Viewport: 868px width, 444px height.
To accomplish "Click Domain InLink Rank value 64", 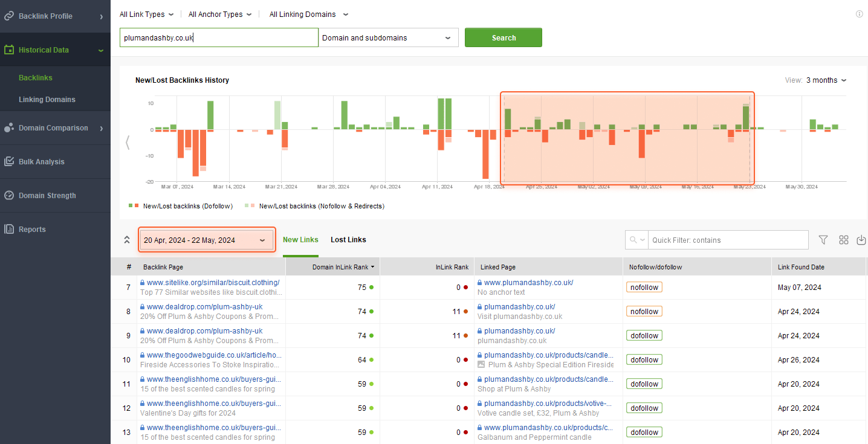I will click(362, 360).
